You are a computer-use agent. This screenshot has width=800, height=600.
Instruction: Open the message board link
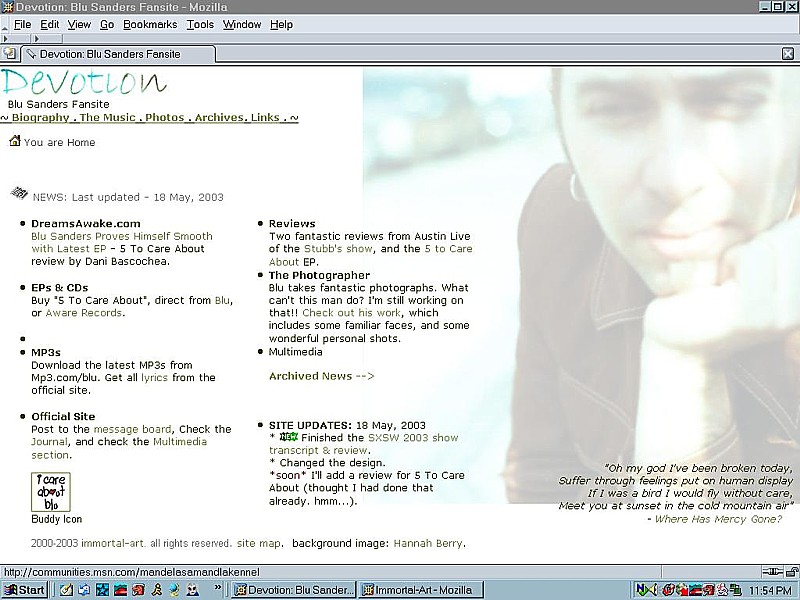(x=132, y=429)
